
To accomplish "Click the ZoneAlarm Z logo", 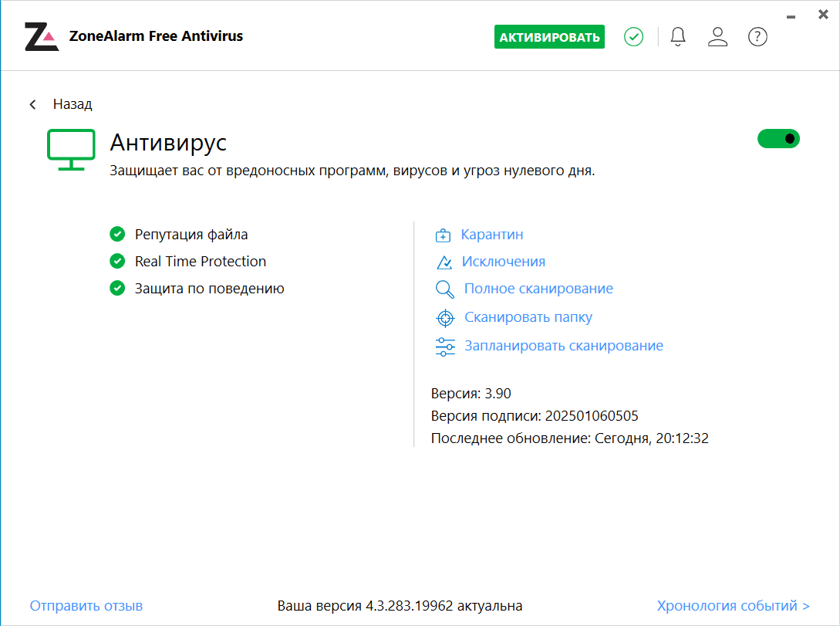I will [41, 36].
